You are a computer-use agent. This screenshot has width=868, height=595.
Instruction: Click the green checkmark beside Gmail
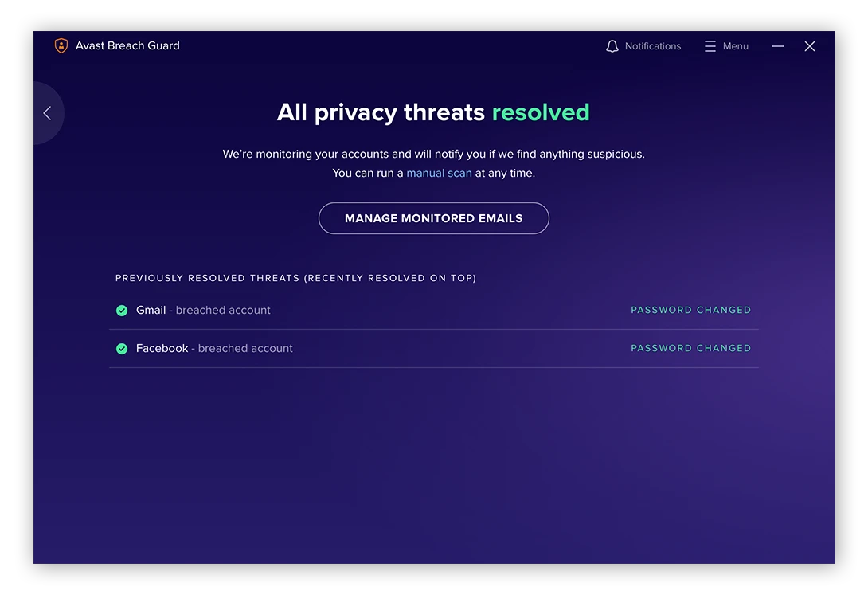[x=122, y=311]
